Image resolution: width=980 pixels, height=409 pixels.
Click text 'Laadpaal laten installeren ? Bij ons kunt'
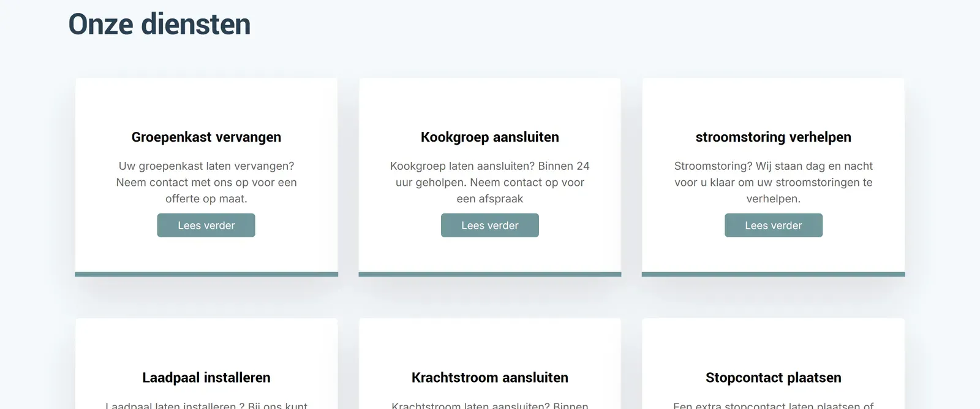point(206,405)
